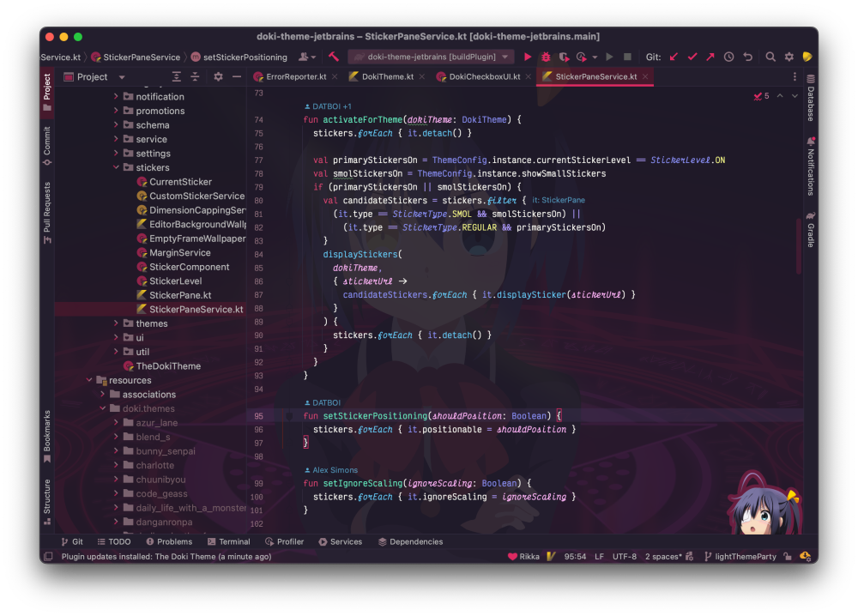Open the Services tool tab

[341, 541]
